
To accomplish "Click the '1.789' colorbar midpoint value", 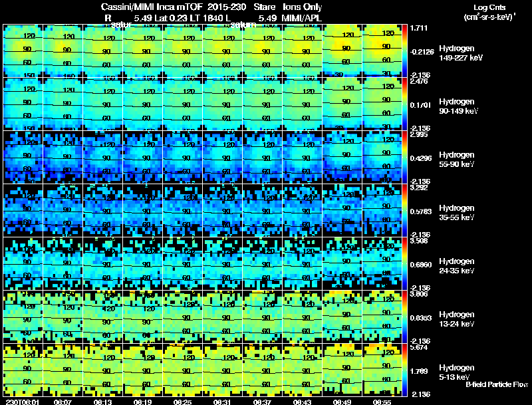I will coord(419,372).
